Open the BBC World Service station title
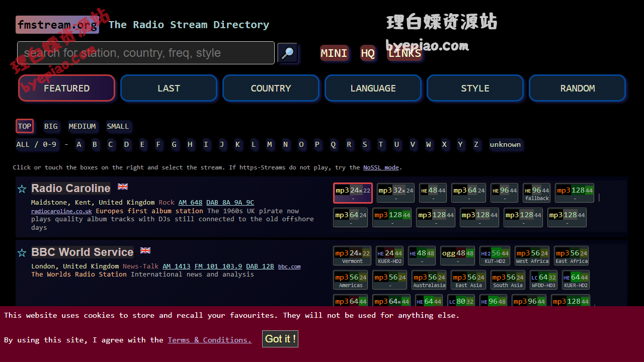Image resolution: width=644 pixels, height=362 pixels. coord(82,252)
